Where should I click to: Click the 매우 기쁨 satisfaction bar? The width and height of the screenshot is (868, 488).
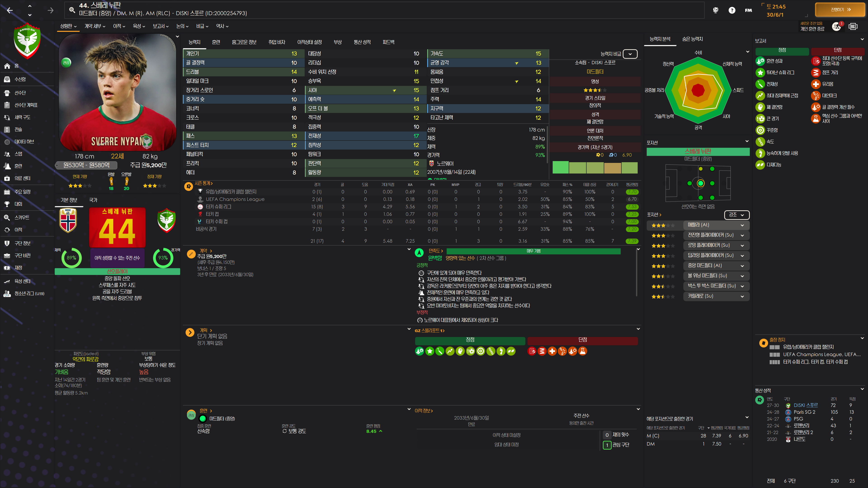[533, 251]
